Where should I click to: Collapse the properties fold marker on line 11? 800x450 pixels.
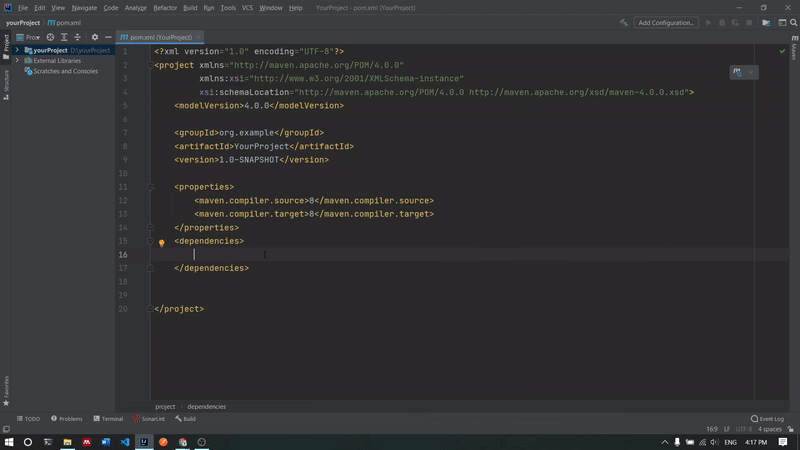(x=150, y=187)
